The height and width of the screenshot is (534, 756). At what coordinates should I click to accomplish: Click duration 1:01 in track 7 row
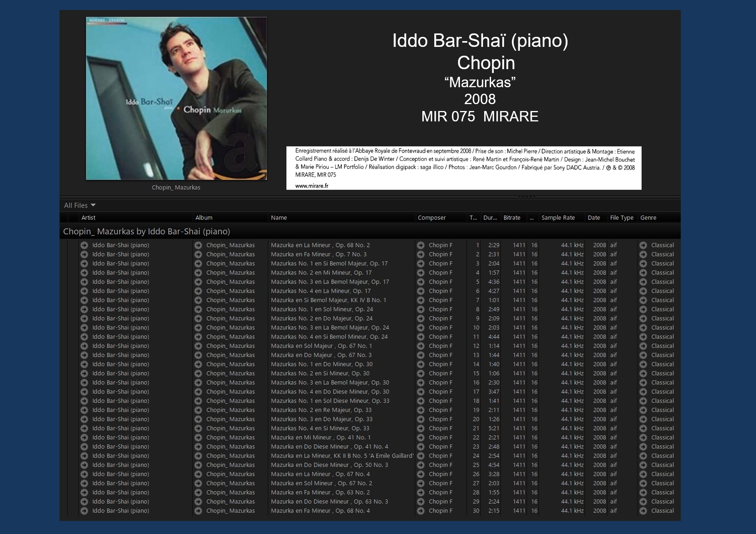point(494,300)
